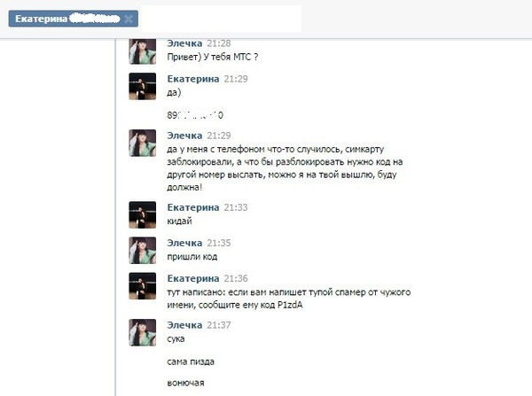Image resolution: width=532 pixels, height=396 pixels.
Task: Click the Элечка name link at 21:28
Action: pos(184,43)
